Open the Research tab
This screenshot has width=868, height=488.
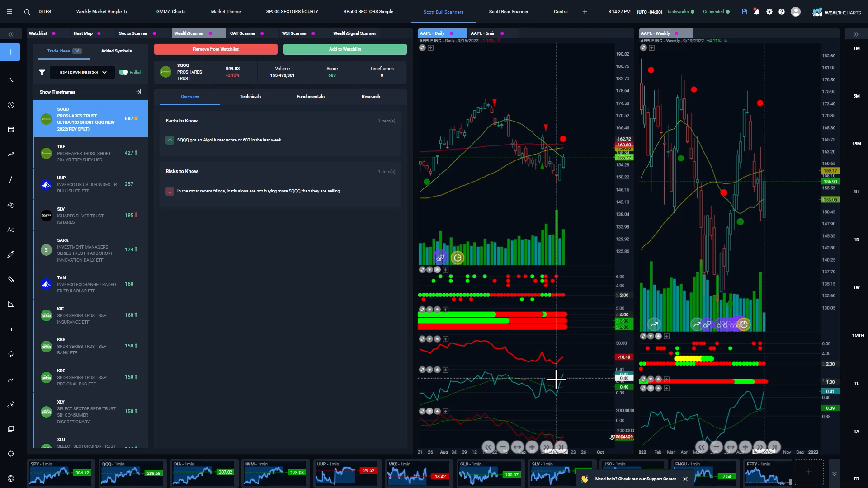pyautogui.click(x=371, y=97)
